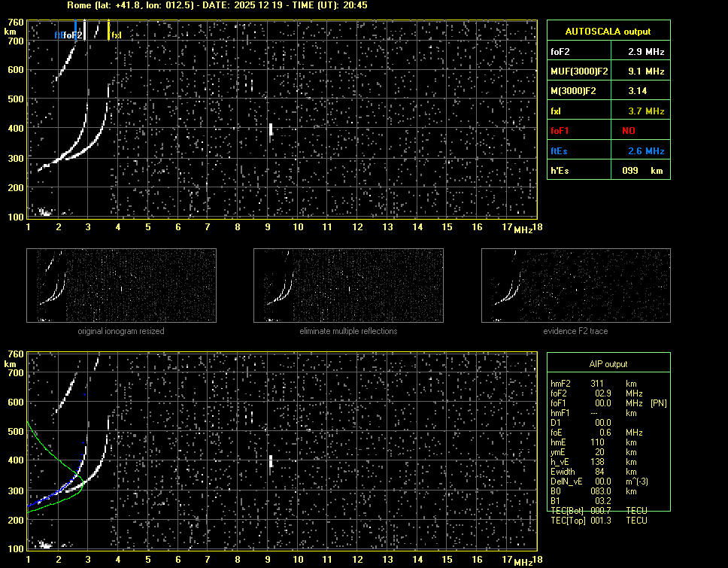Screen dimensions: 728x568
Task: Select the 'original ionogram resized' thumbnail
Action: 121,286
